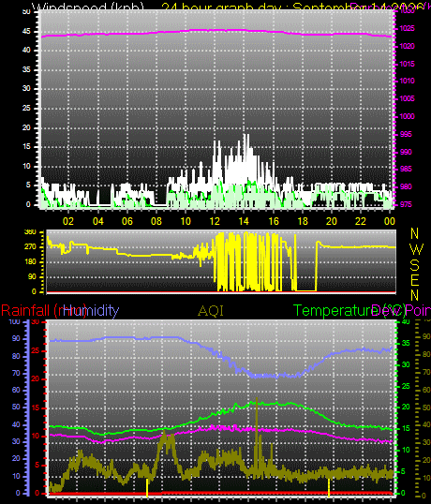Click the 08 hour label on time axis
The width and height of the screenshot is (431, 504).
[156, 221]
